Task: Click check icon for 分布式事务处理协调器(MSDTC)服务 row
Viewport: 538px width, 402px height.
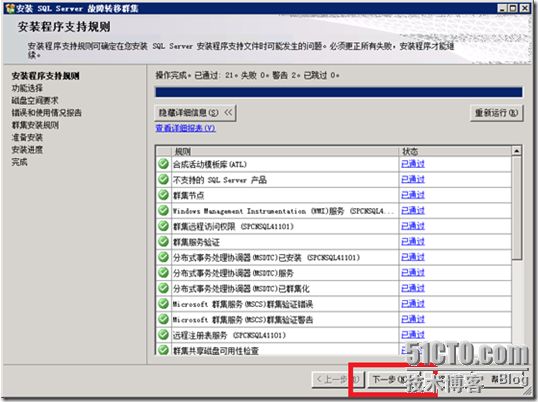Action: point(163,273)
